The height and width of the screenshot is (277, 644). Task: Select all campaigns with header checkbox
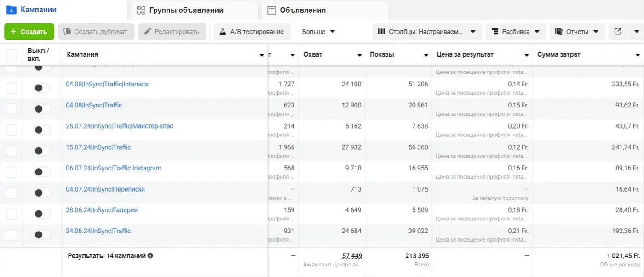coord(11,55)
